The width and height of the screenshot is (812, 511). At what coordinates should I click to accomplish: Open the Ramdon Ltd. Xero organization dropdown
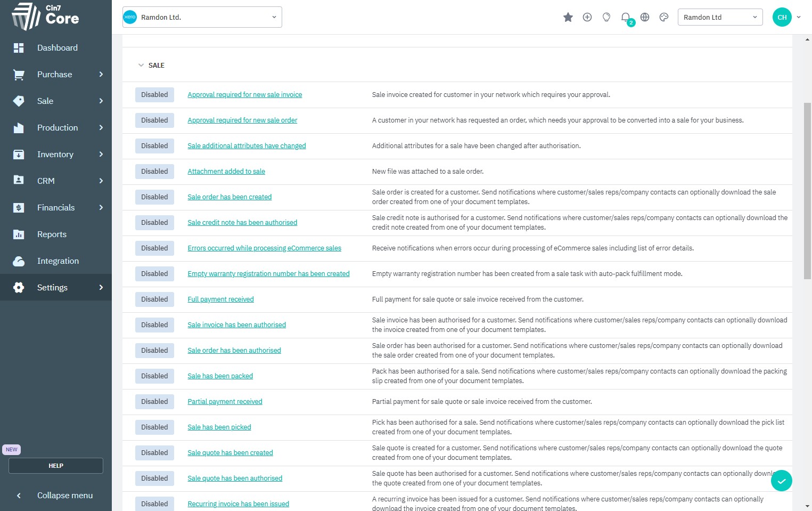point(202,17)
